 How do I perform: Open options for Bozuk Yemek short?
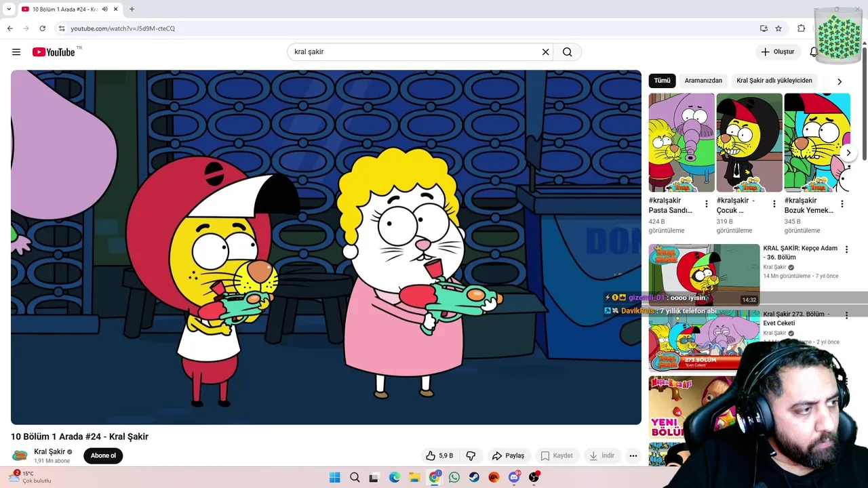pos(842,204)
